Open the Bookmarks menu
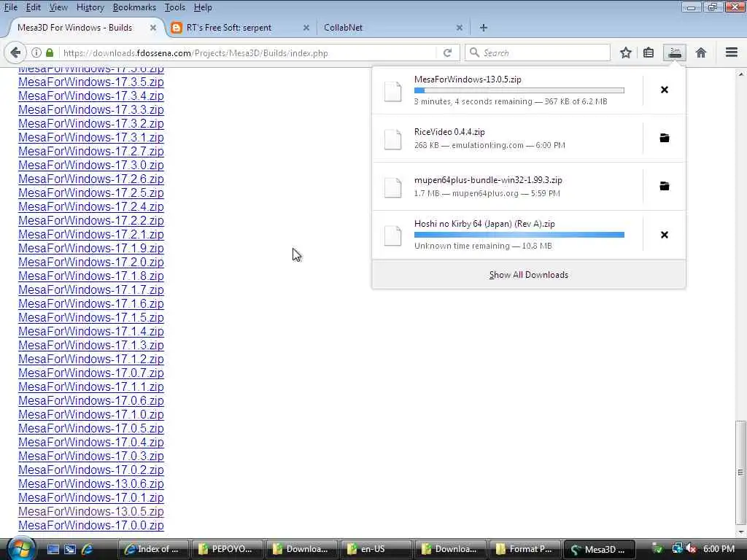The width and height of the screenshot is (747, 560). pos(134,7)
